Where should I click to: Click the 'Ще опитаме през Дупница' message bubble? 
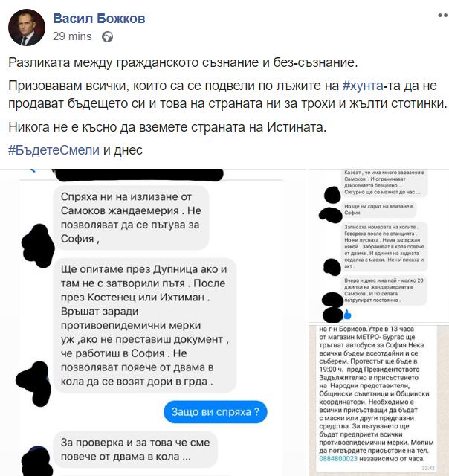click(x=145, y=325)
